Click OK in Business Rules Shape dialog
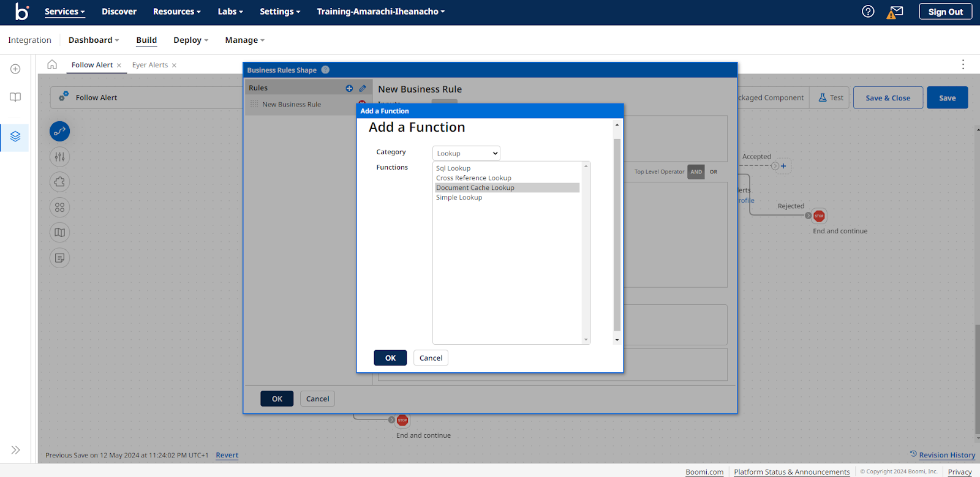Screen dimensions: 980x477 click(277, 399)
